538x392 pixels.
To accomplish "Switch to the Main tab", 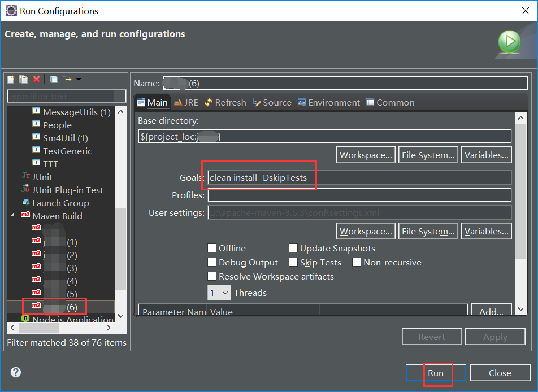I will [x=153, y=103].
